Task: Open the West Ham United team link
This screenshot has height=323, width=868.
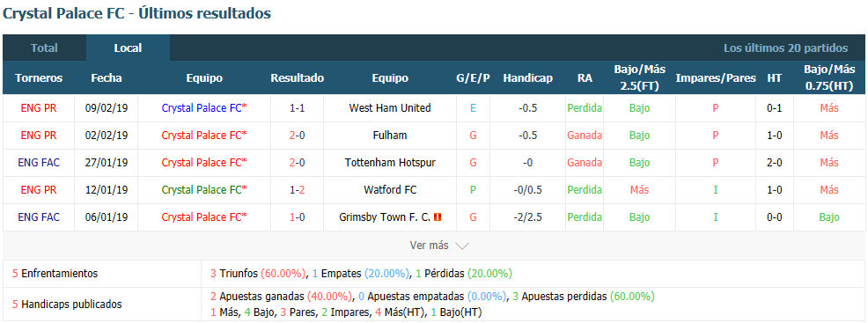Action: [390, 108]
